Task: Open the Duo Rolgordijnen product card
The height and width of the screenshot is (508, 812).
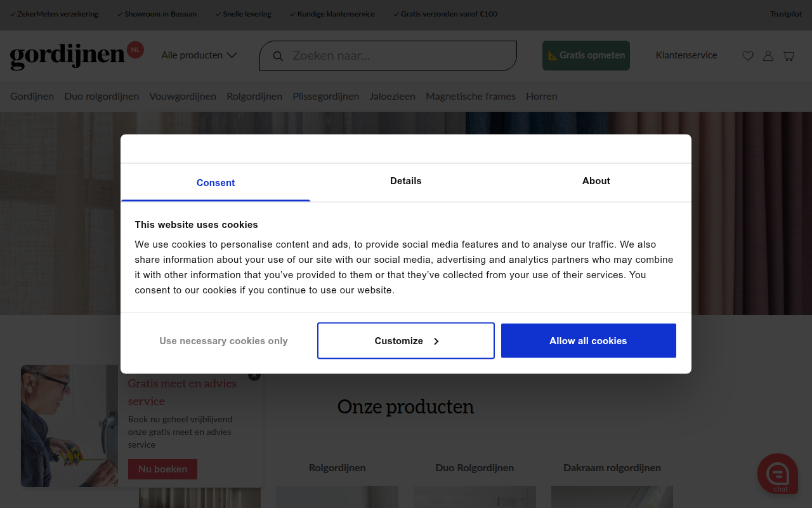Action: tap(475, 479)
